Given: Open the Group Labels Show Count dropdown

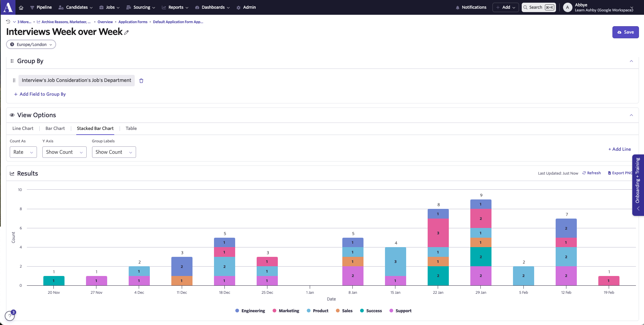Looking at the screenshot, I should point(114,152).
